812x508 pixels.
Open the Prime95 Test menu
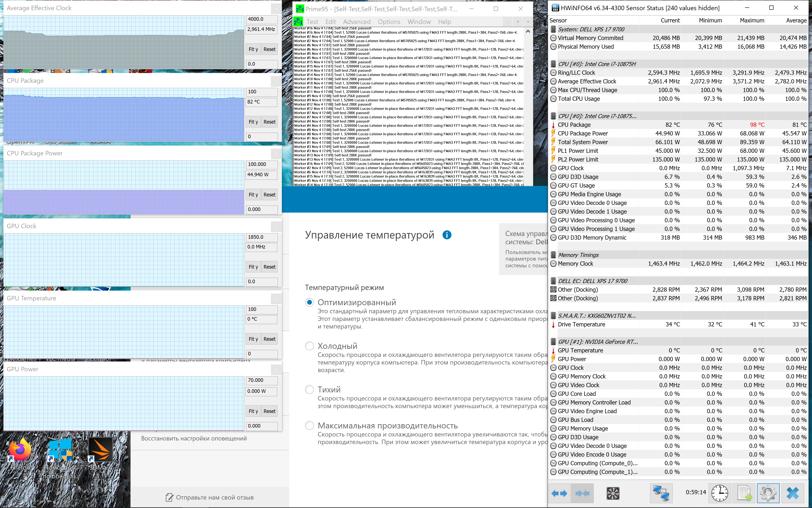[312, 22]
